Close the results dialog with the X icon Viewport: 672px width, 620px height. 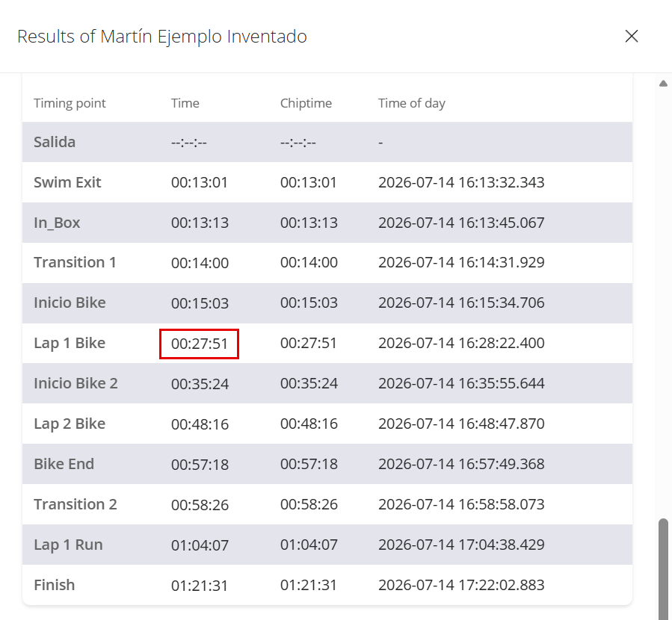[x=632, y=37]
